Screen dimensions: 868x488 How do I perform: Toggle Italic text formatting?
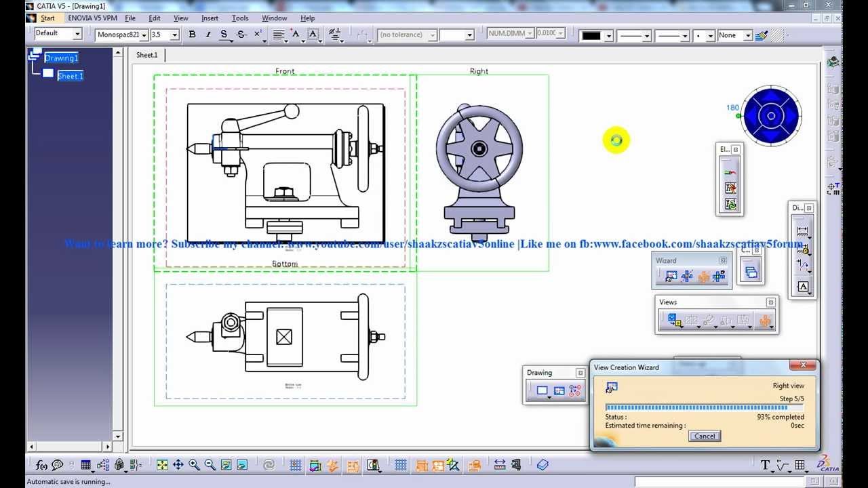point(208,35)
